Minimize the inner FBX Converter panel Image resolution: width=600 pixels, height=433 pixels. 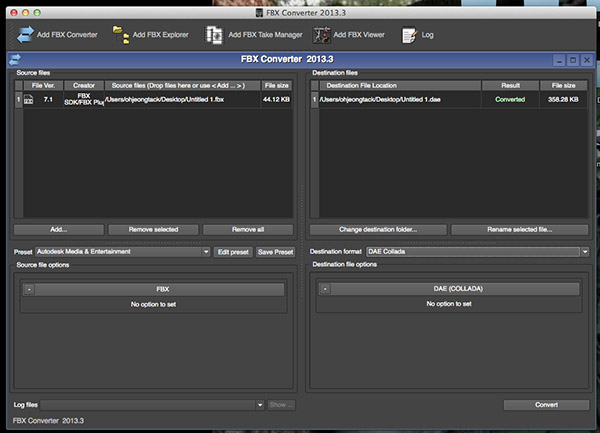(559, 60)
